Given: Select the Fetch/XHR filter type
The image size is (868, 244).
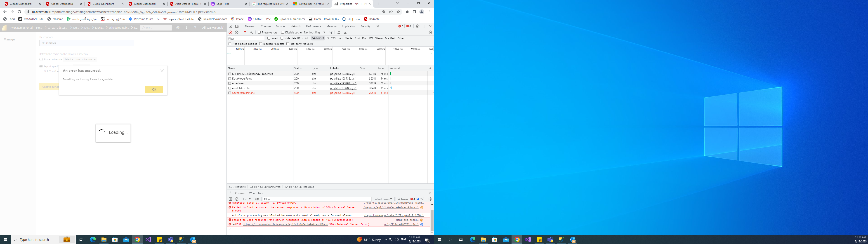Looking at the screenshot, I should 317,38.
